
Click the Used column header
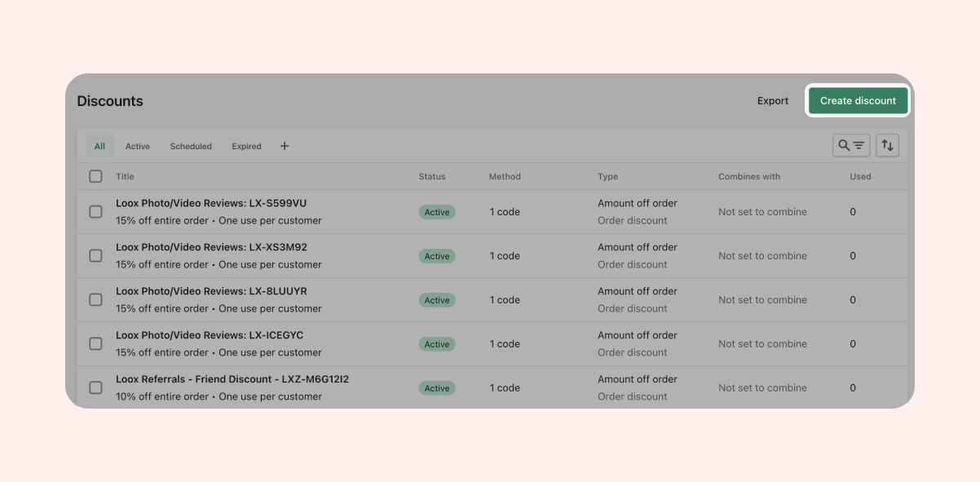pyautogui.click(x=860, y=176)
